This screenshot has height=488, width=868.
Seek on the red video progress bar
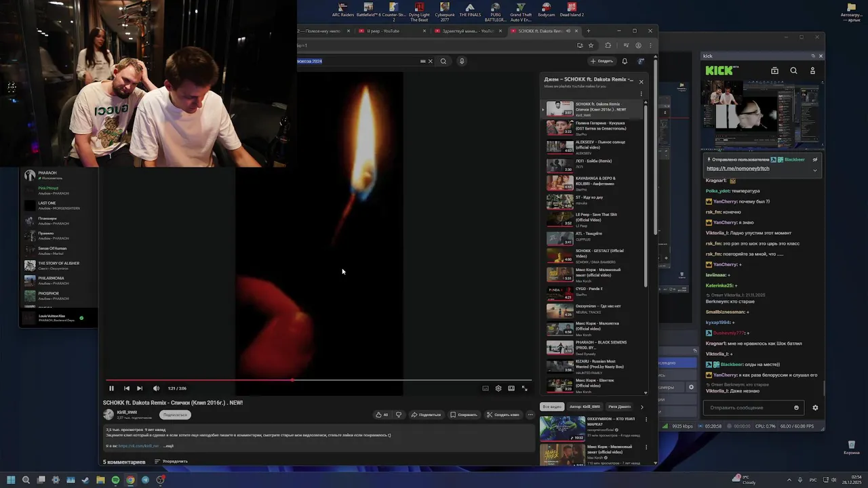click(319, 380)
